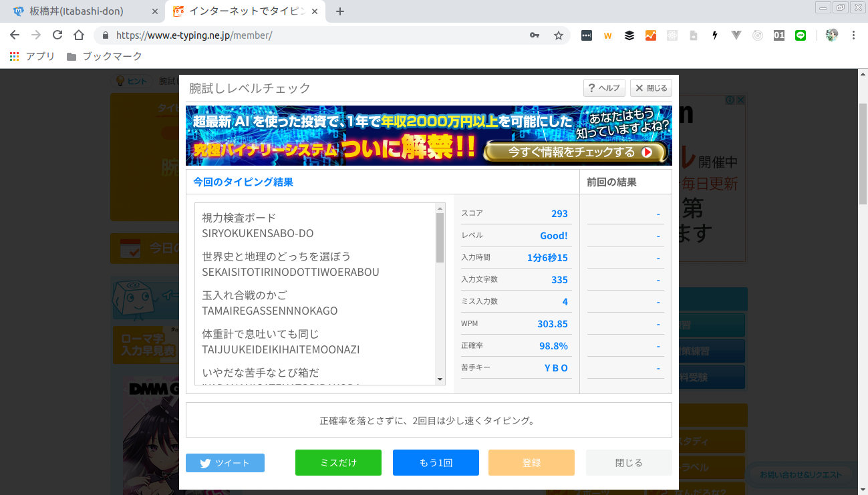
Task: Click the orange 登録 register button
Action: 531,462
